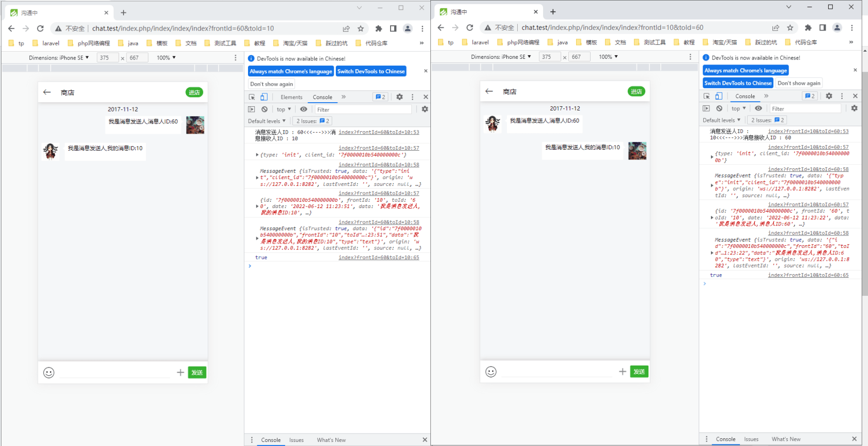Viewport: 868px width, 446px height.
Task: Expand more DevTools tabs chevron in left window
Action: [344, 97]
